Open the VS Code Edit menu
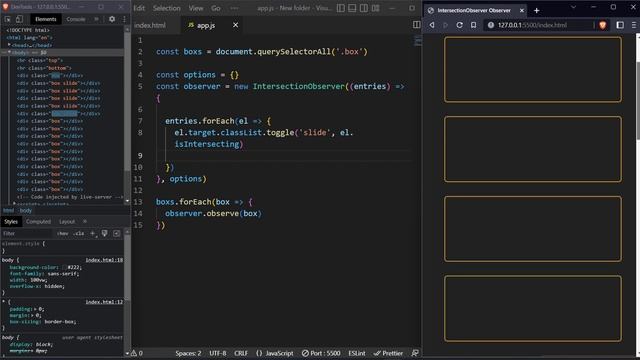The width and height of the screenshot is (640, 360). tap(139, 8)
